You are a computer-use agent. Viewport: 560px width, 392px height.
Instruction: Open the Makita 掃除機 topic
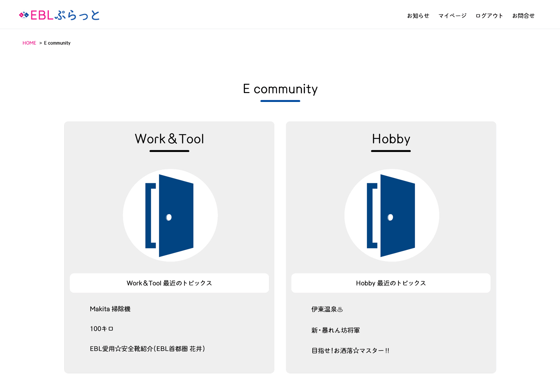tap(110, 309)
